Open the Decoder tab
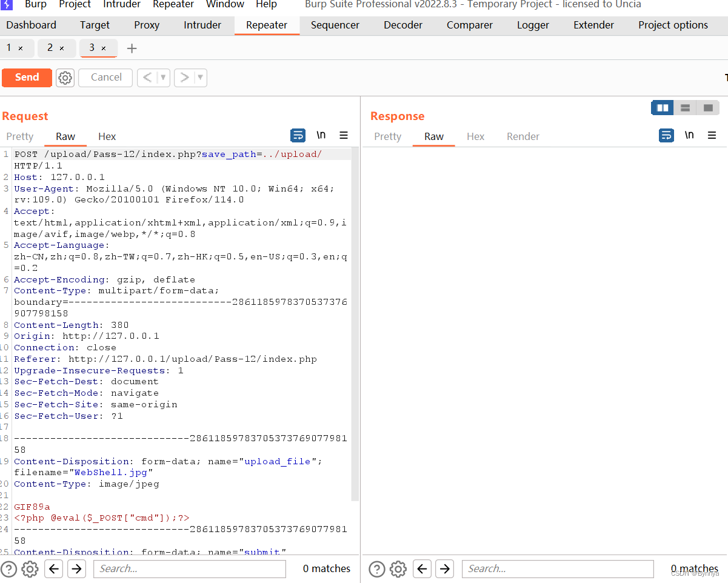Viewport: 728px width, 583px height. (x=403, y=25)
